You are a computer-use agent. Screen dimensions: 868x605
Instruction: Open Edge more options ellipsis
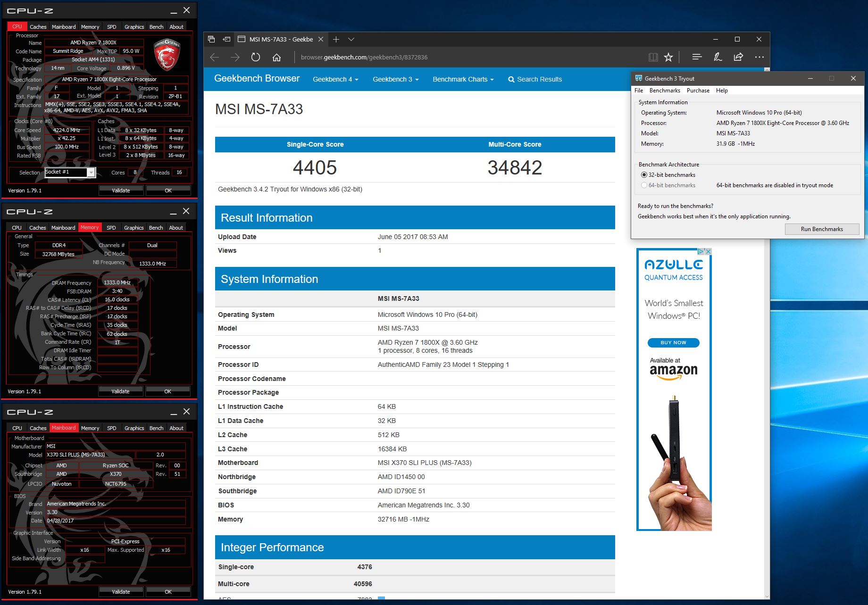tap(759, 57)
